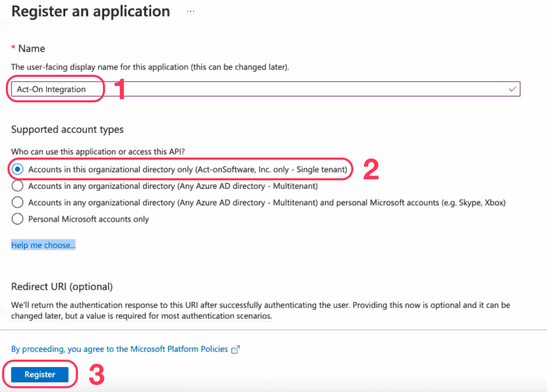Select Multitenant and personal Microsoft accounts option
Image resolution: width=547 pixels, height=392 pixels.
(18, 202)
